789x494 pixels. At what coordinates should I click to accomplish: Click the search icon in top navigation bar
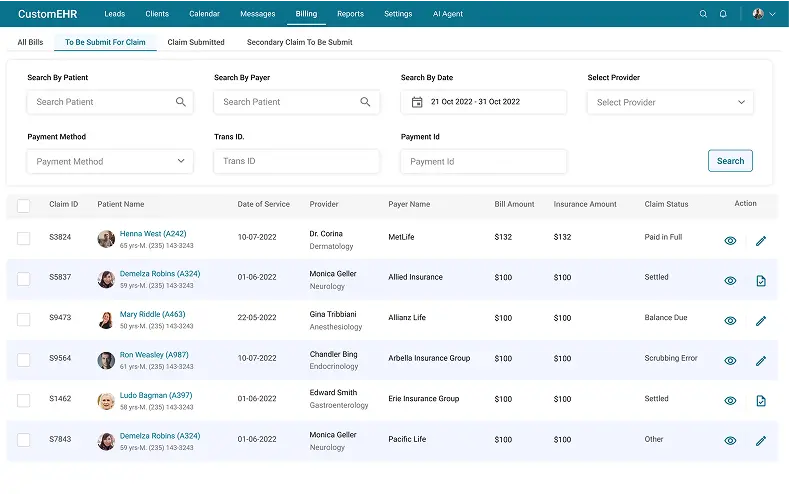703,14
